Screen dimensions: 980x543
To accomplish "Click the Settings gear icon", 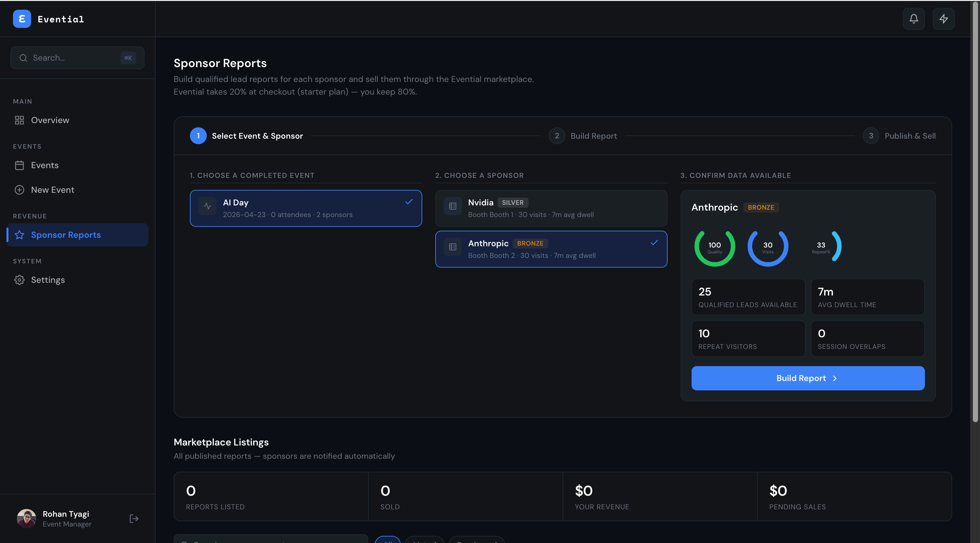I will (19, 280).
